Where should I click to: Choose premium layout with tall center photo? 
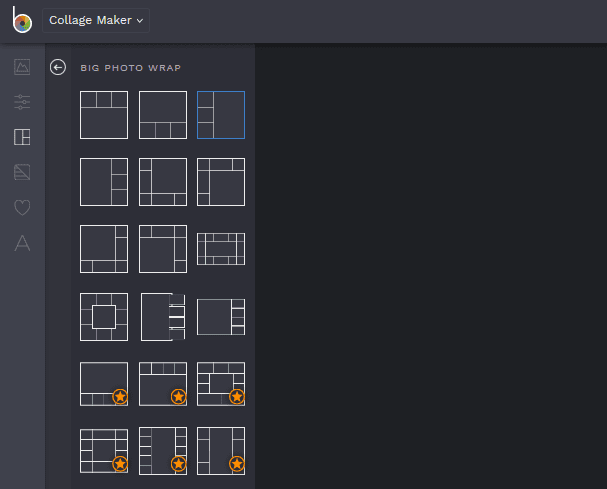(x=221, y=451)
